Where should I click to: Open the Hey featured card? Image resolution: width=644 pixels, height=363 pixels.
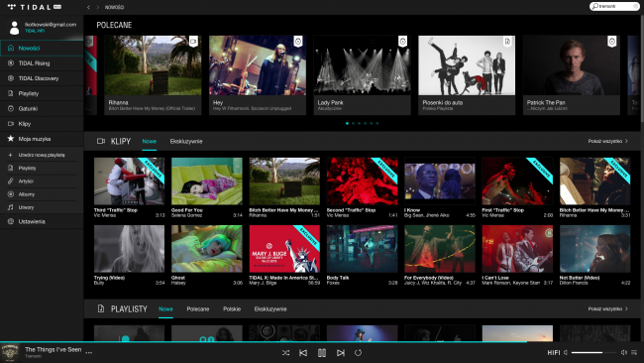(x=258, y=74)
